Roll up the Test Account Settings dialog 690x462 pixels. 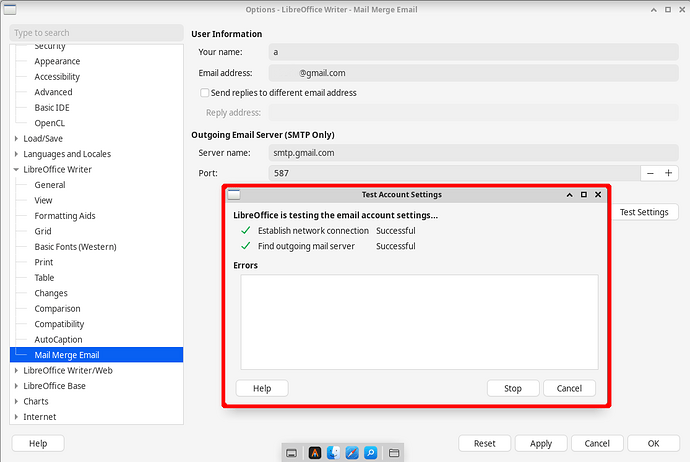tap(568, 194)
